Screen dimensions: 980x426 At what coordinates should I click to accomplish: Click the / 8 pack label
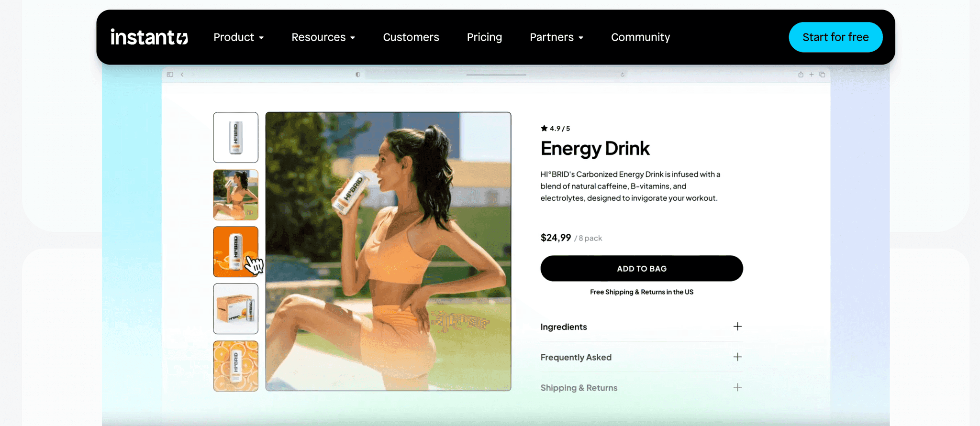tap(588, 238)
